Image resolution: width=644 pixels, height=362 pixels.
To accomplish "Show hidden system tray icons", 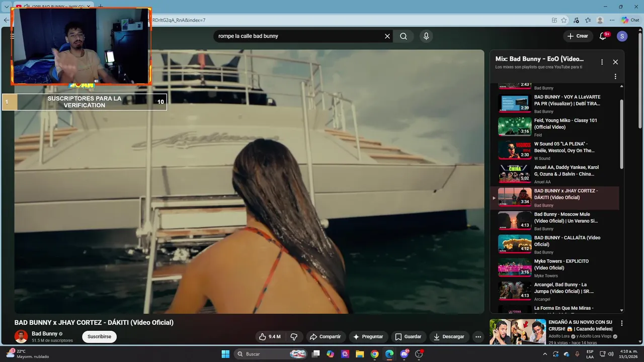I will tap(544, 354).
